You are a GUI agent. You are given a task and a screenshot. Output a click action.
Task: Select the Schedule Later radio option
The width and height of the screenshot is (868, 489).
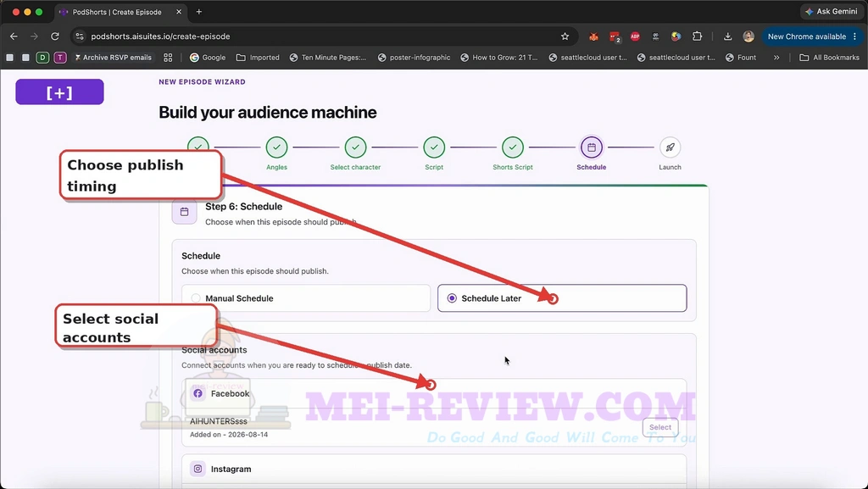point(562,298)
